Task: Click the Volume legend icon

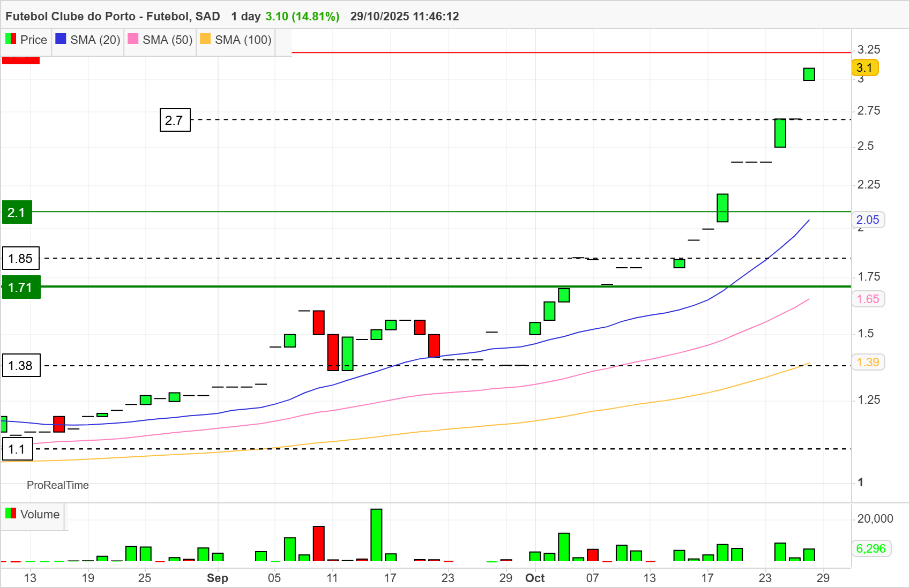Action: [x=11, y=514]
